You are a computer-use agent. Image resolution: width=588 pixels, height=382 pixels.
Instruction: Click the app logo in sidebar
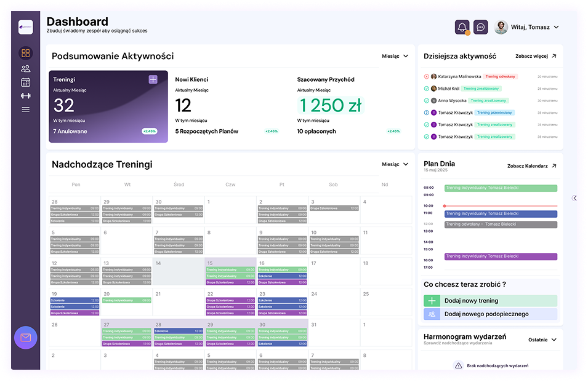[25, 27]
